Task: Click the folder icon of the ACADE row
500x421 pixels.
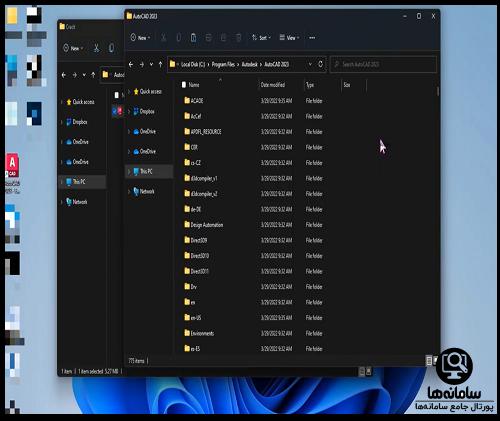Action: [187, 100]
